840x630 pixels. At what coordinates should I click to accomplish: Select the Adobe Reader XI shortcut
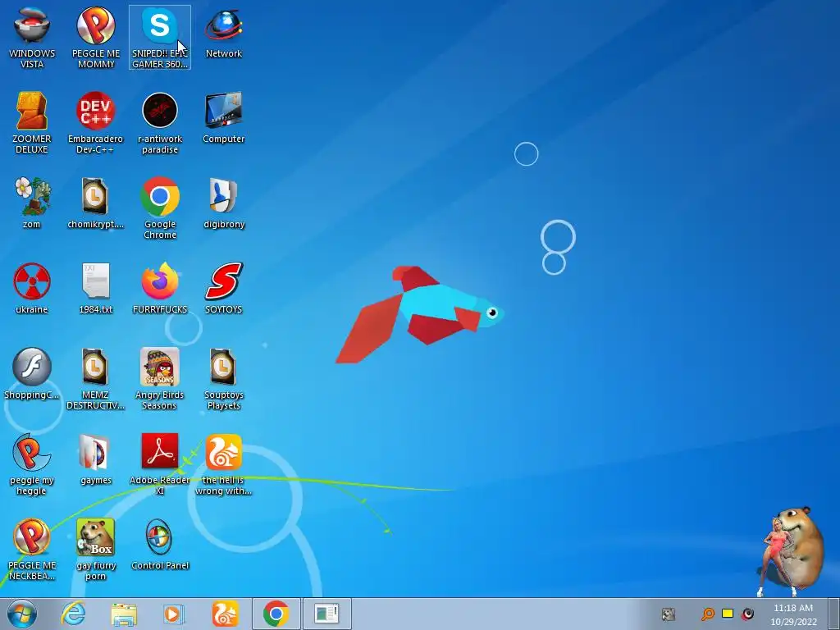click(160, 464)
